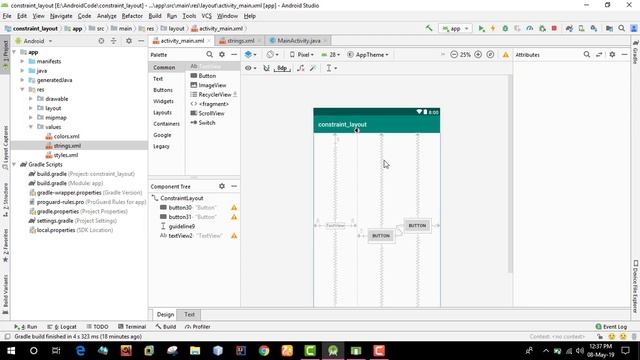The image size is (640, 360).
Task: Open Android project view dropdown
Action: (33, 41)
